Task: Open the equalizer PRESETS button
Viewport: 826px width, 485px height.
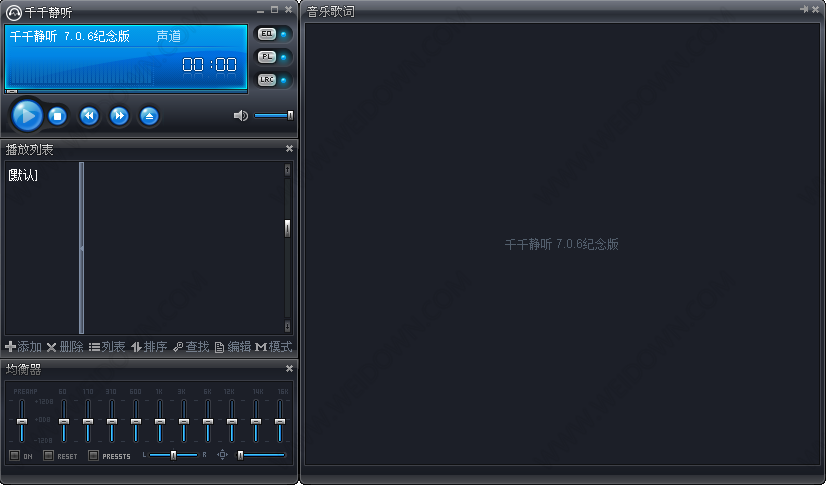Action: coord(94,456)
